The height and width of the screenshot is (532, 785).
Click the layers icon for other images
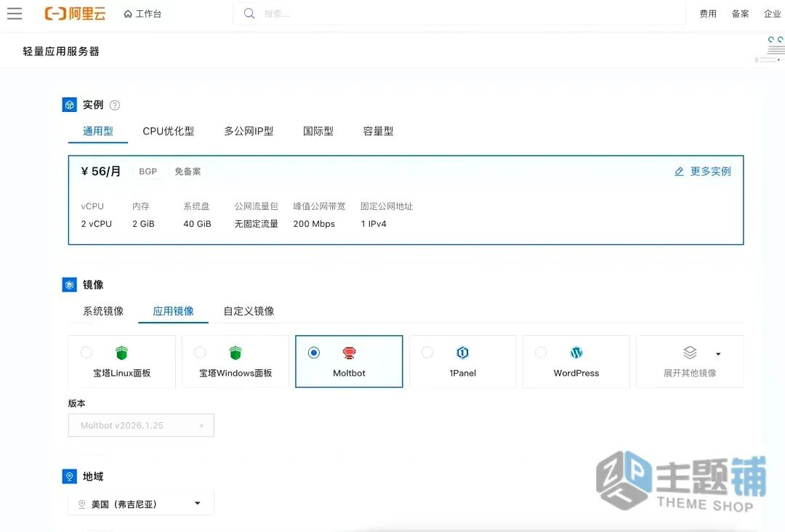pos(690,352)
